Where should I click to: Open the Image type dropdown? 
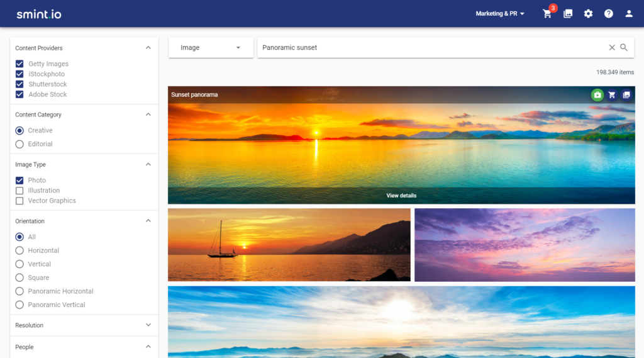(211, 48)
